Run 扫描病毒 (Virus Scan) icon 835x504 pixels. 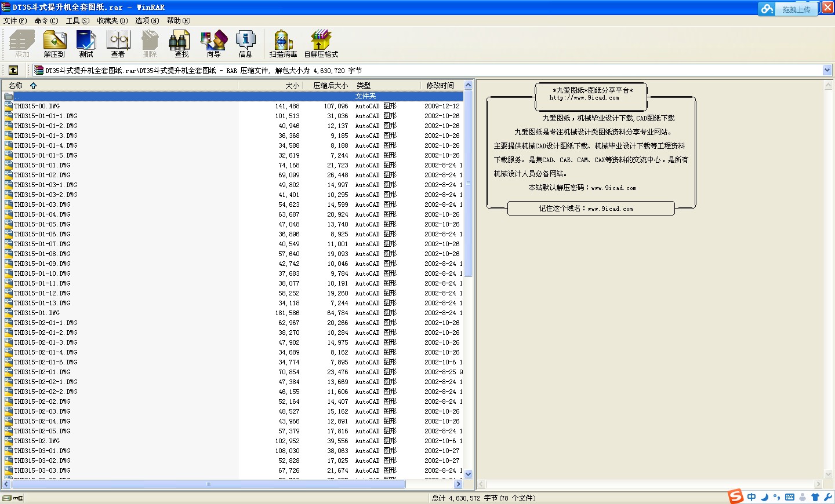[283, 43]
